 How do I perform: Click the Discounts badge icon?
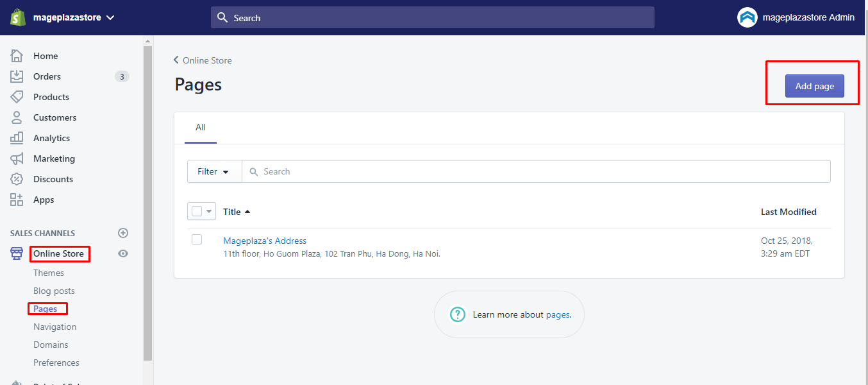(17, 179)
